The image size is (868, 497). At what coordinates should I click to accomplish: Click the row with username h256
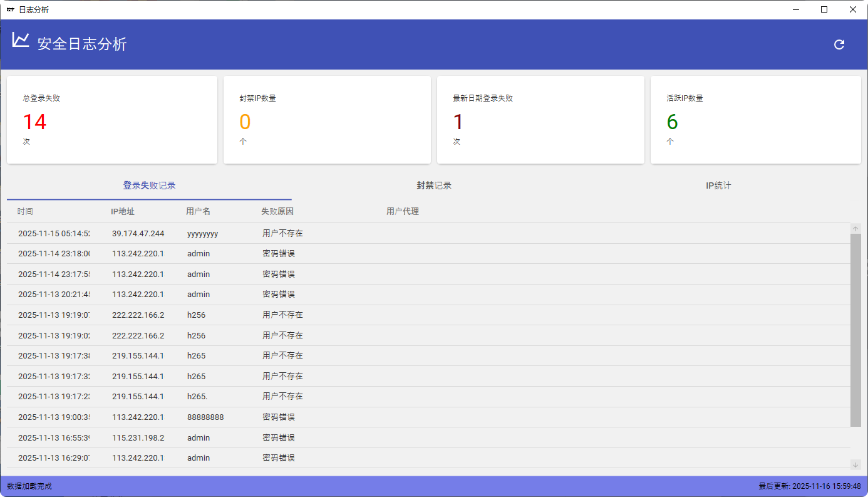coord(251,315)
